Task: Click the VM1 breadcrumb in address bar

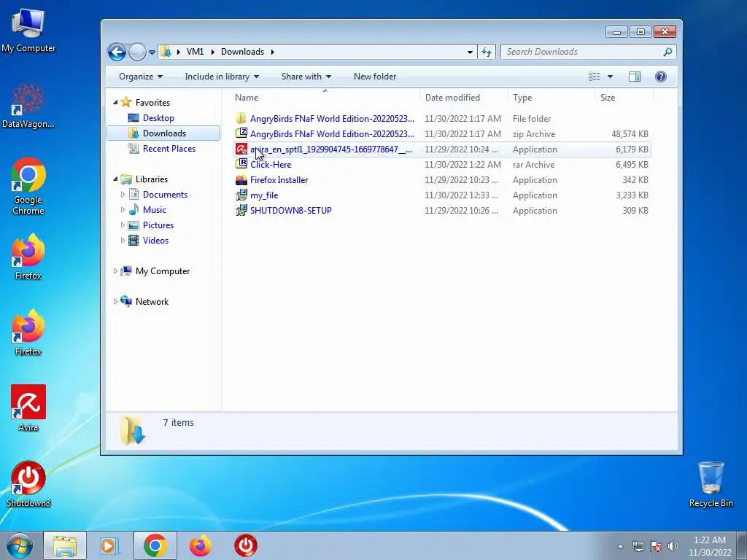Action: (x=195, y=52)
